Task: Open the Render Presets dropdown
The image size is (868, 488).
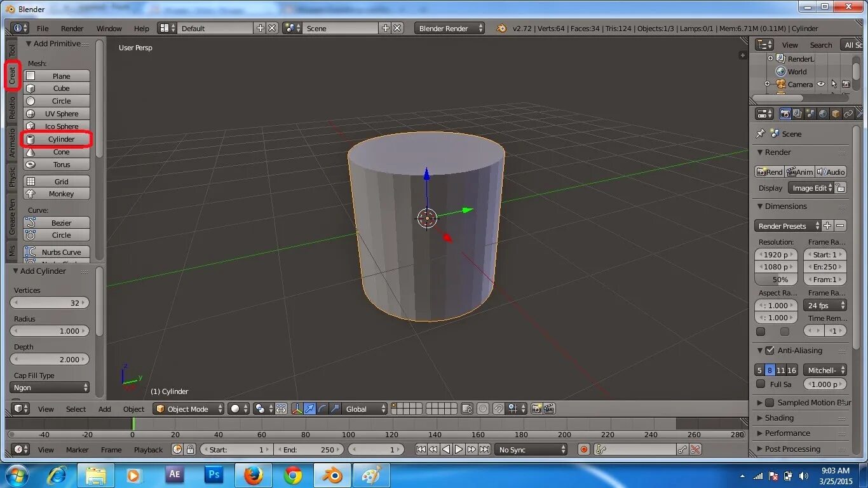Action: pos(788,226)
